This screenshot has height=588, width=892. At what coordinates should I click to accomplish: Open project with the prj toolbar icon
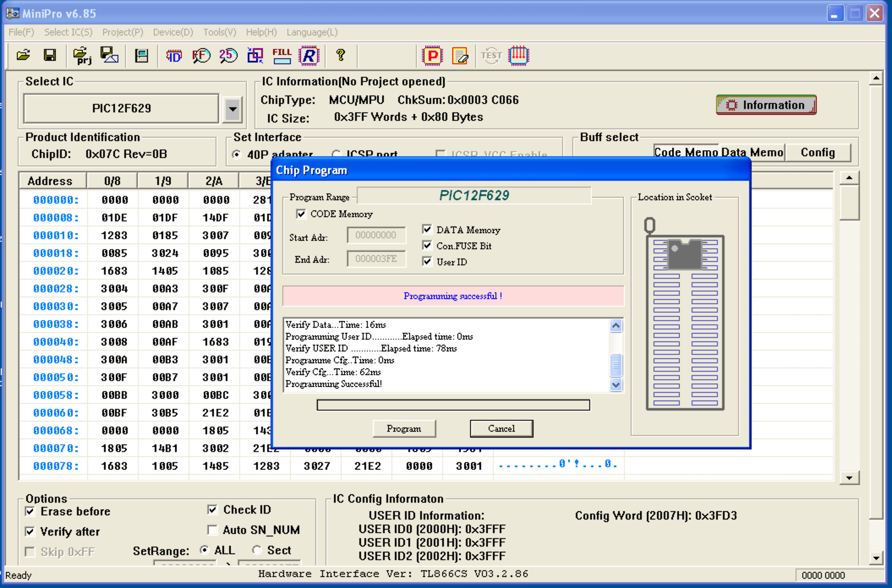[x=82, y=55]
